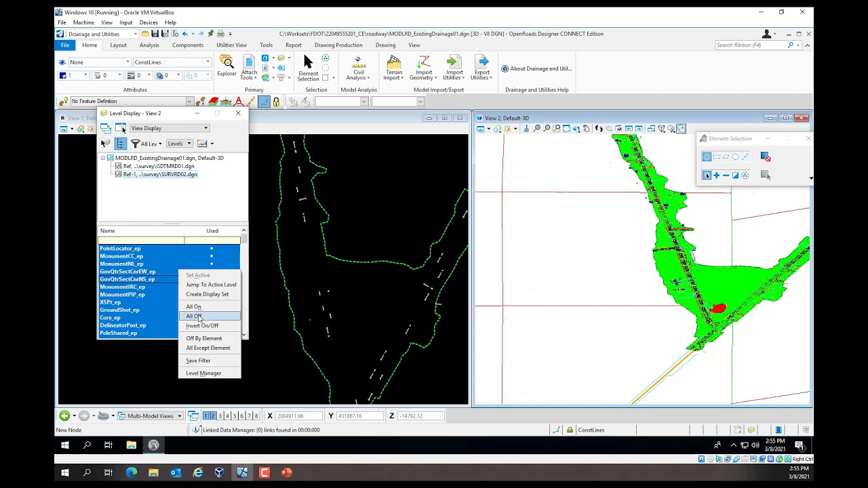Viewport: 868px width, 488px height.
Task: Click Zoom Out icon in View 2 toolbar
Action: pos(547,129)
